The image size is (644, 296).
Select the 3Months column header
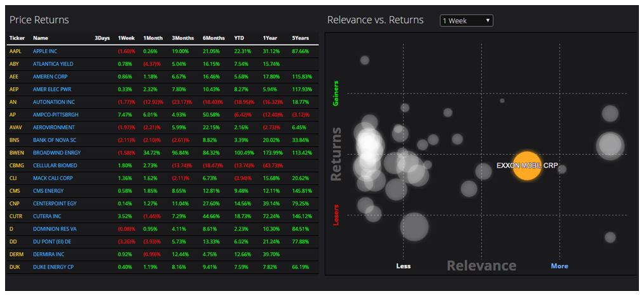pyautogui.click(x=182, y=38)
